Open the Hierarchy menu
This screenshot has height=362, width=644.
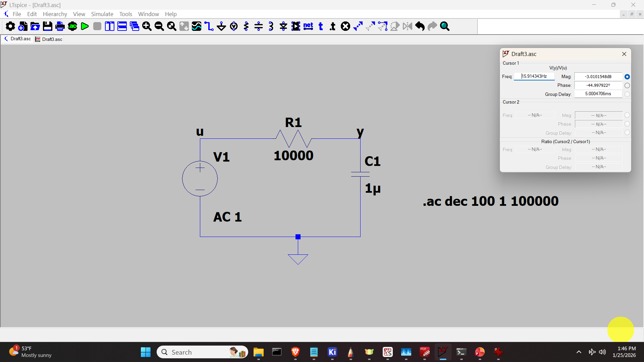pos(55,14)
